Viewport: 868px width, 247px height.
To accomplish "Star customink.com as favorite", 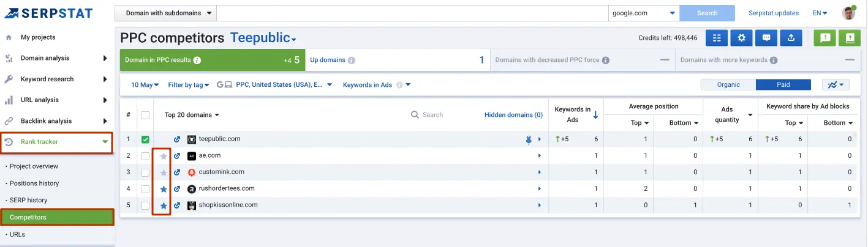I will 164,172.
